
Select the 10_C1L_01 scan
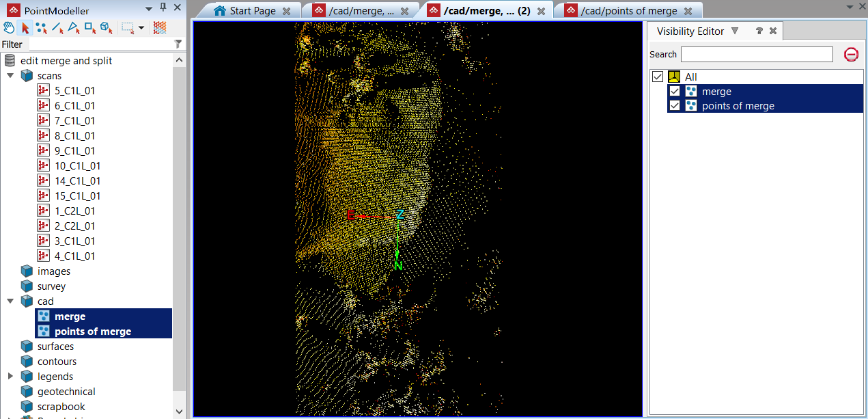point(77,166)
